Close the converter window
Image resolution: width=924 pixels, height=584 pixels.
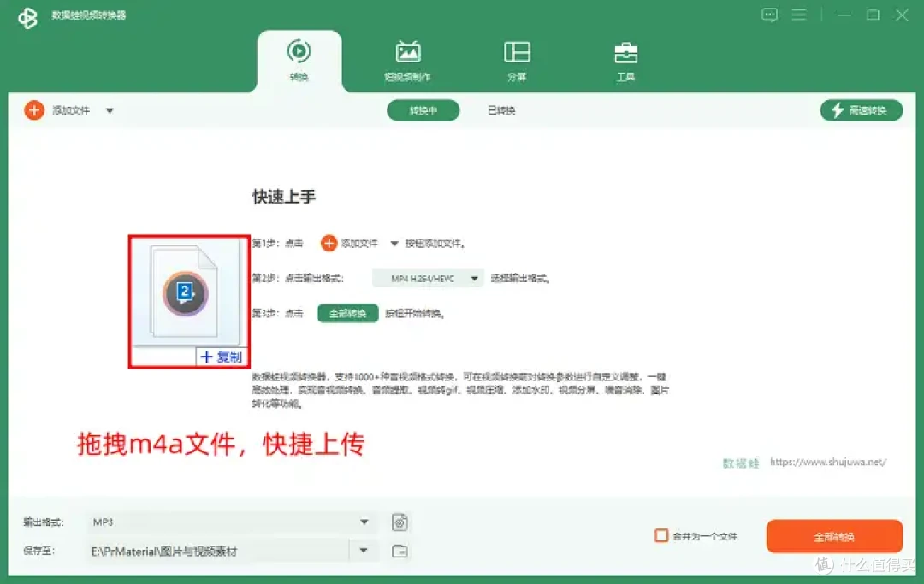(x=903, y=15)
